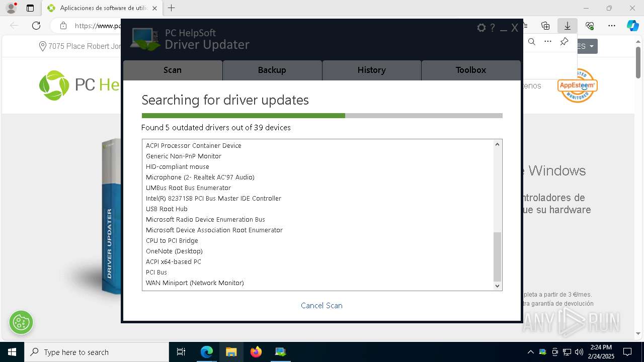Open browser Settings and more menu
The image size is (644, 362).
(x=612, y=26)
